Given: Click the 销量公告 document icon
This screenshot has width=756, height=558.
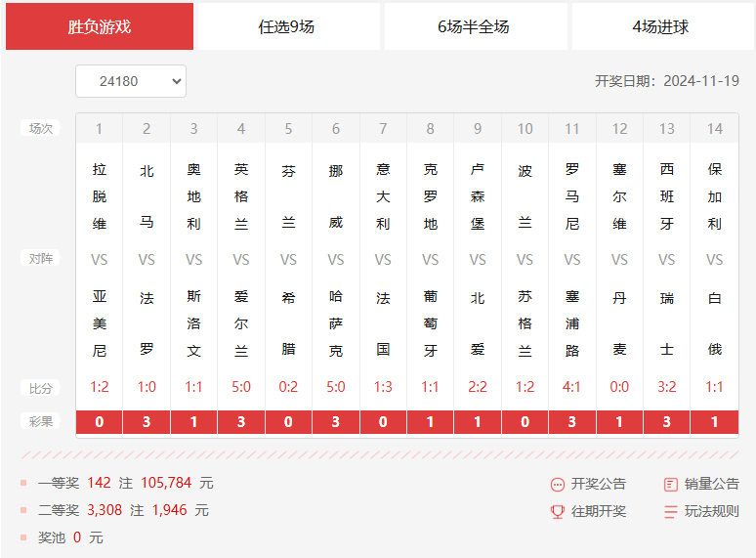Looking at the screenshot, I should (670, 484).
